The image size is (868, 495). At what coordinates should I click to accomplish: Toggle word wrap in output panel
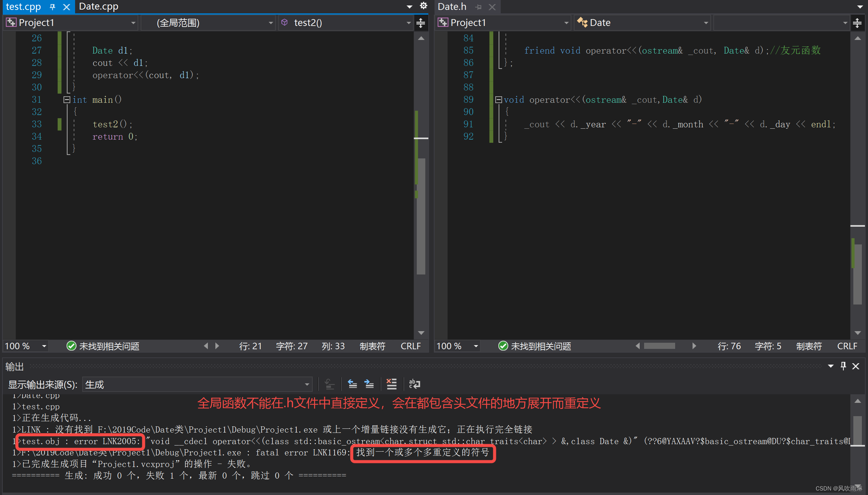[414, 384]
